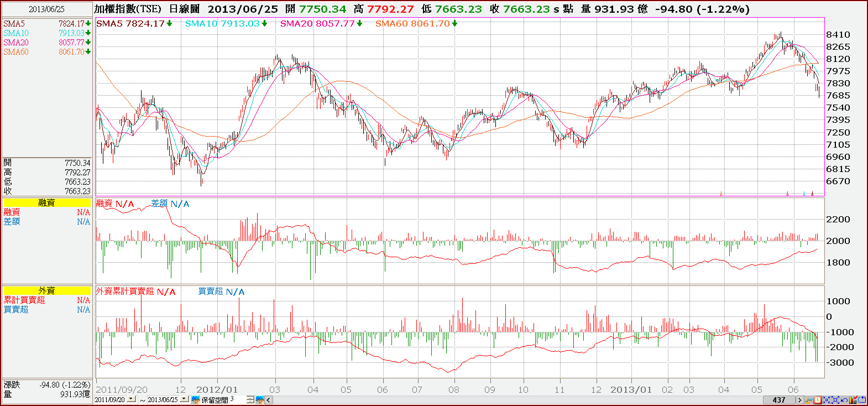Click the 買賣超 N/A legend in the chart
Image resolution: width=868 pixels, height=406 pixels.
pos(221,292)
